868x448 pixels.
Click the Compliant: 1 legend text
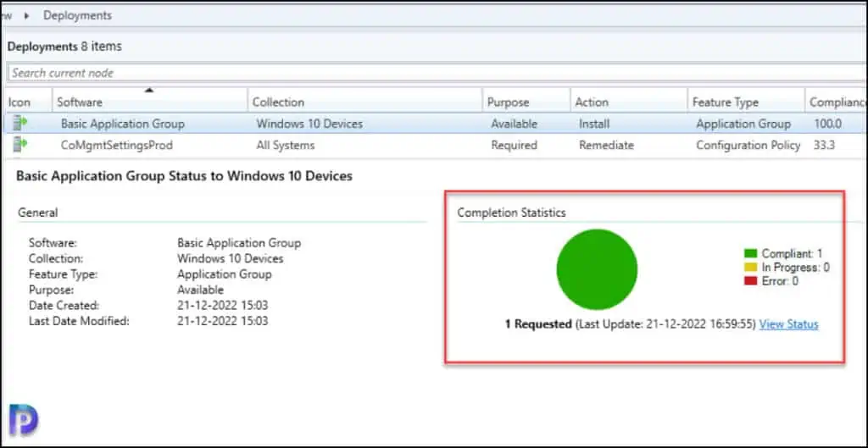coord(792,254)
